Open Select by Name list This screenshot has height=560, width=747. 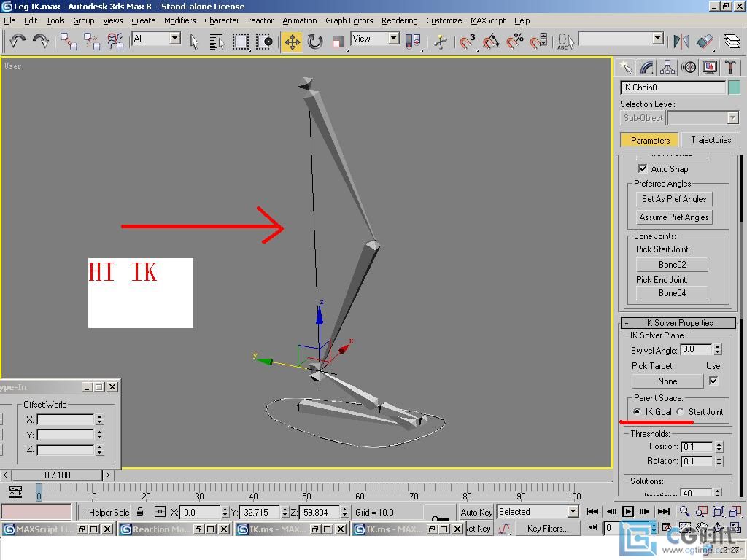pos(217,42)
